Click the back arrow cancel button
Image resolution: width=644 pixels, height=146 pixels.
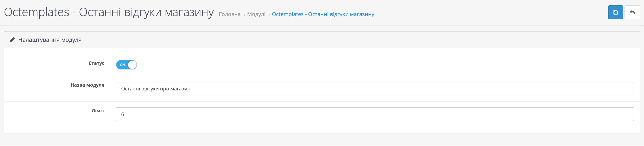(x=632, y=12)
